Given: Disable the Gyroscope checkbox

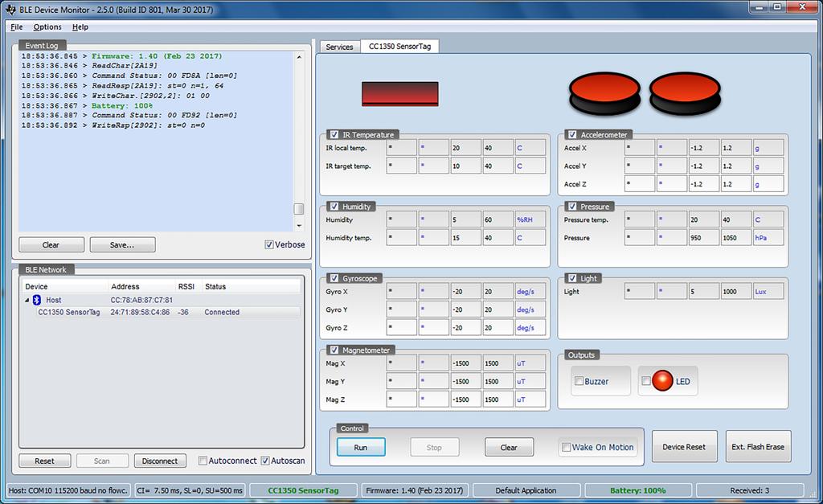Looking at the screenshot, I should [x=334, y=278].
